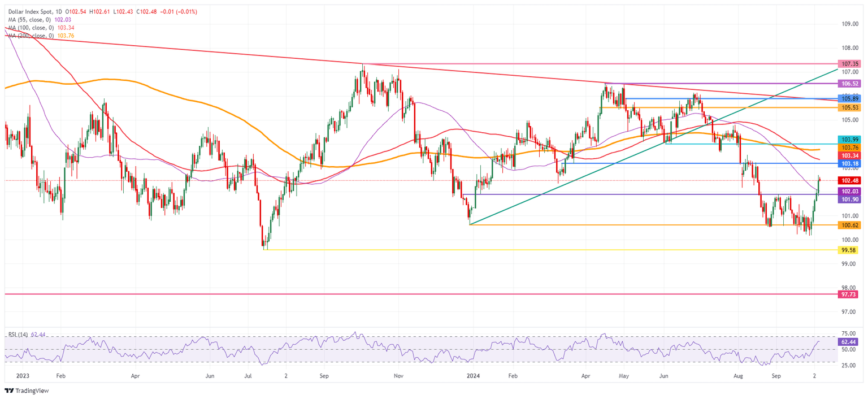Image resolution: width=868 pixels, height=399 pixels.
Task: Select the 2024 marker on time axis
Action: click(472, 375)
